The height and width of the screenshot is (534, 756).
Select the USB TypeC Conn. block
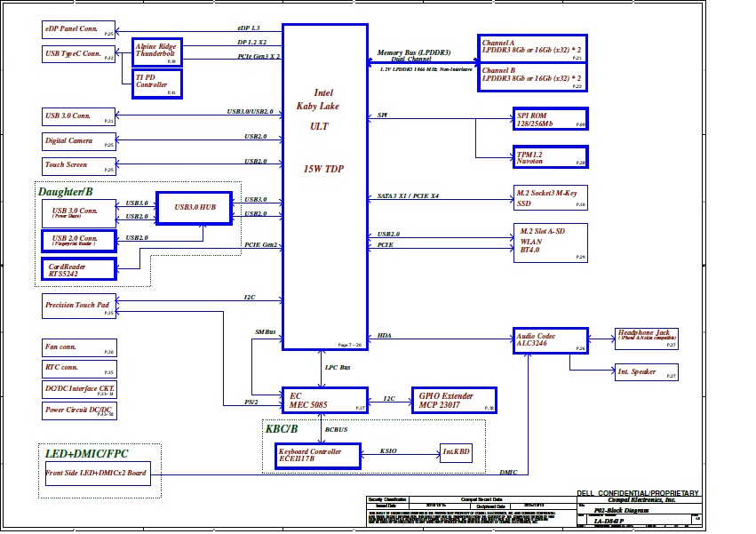(78, 54)
